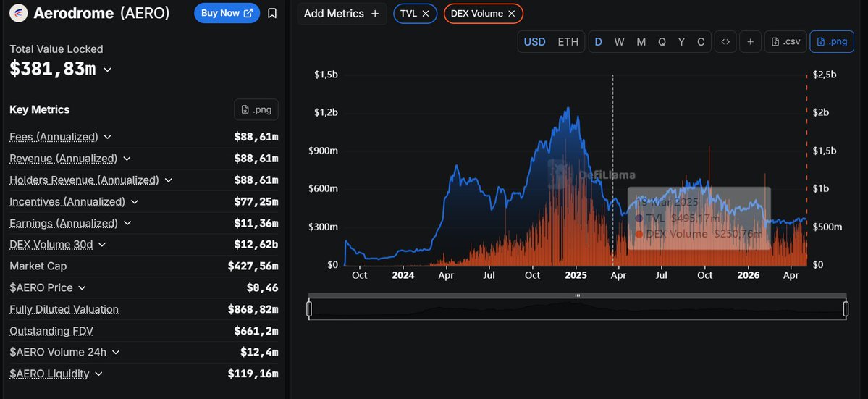Image resolution: width=868 pixels, height=399 pixels.
Task: Click the $0,46 AERO price value
Action: [x=262, y=287]
